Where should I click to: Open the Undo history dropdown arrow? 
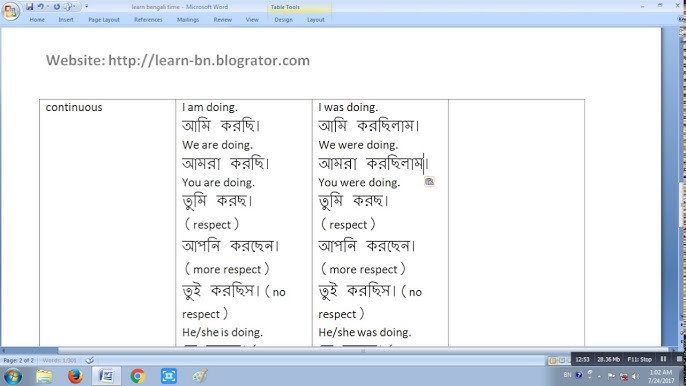pyautogui.click(x=48, y=7)
